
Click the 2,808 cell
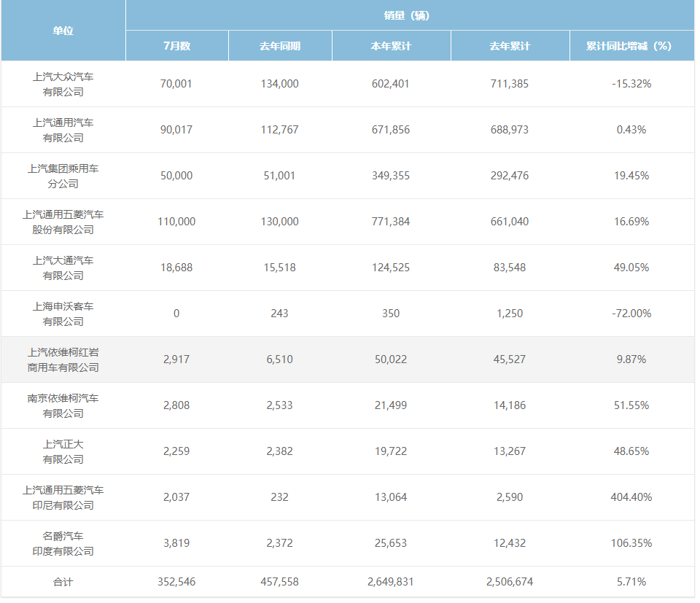(176, 405)
